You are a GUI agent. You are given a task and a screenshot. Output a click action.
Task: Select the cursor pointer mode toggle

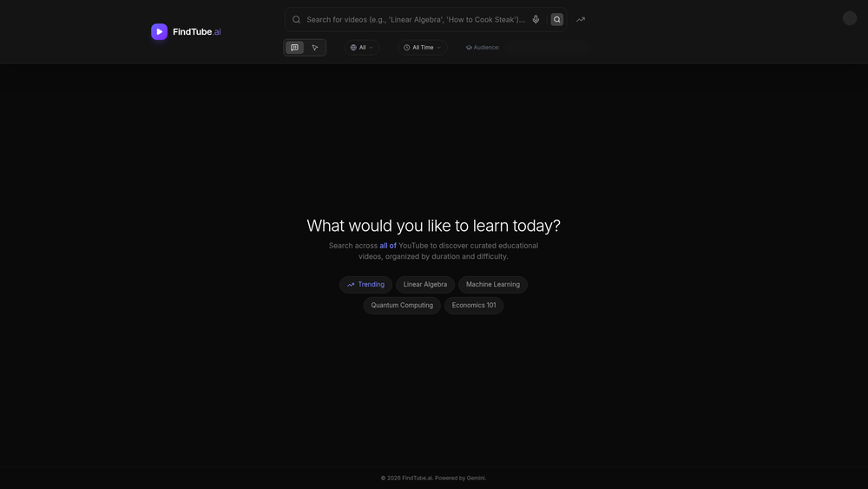click(315, 48)
